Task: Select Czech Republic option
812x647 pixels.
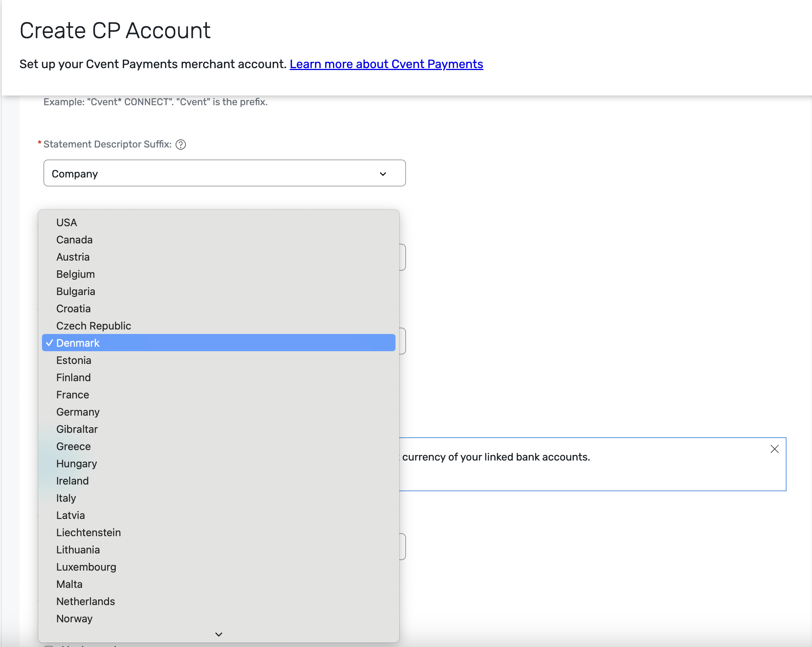Action: click(218, 326)
